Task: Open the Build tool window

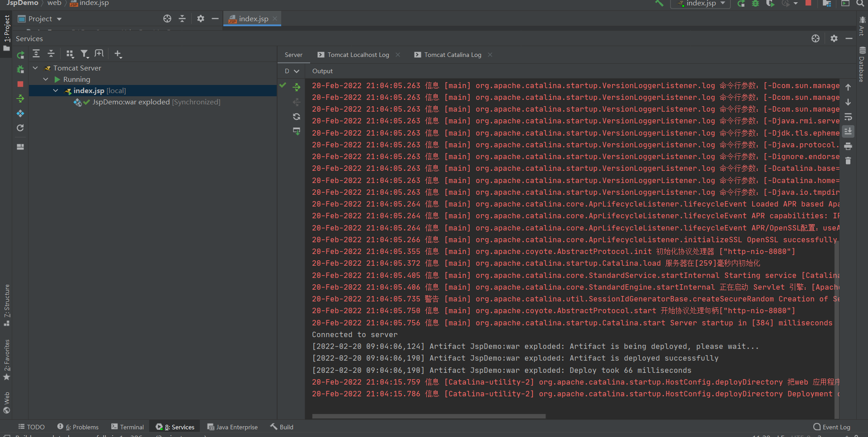Action: [282, 427]
